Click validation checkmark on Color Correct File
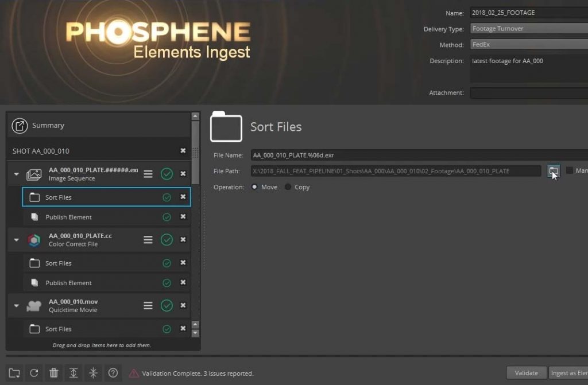 click(x=167, y=240)
